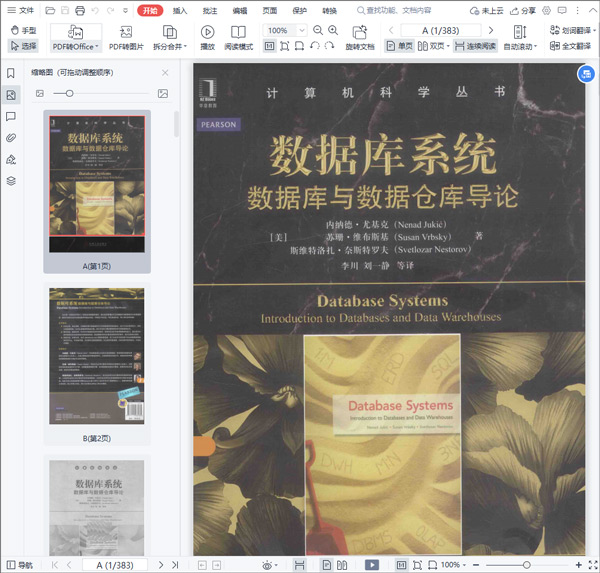Click the save icon in quick toolbar
The height and width of the screenshot is (573, 600).
point(65,10)
